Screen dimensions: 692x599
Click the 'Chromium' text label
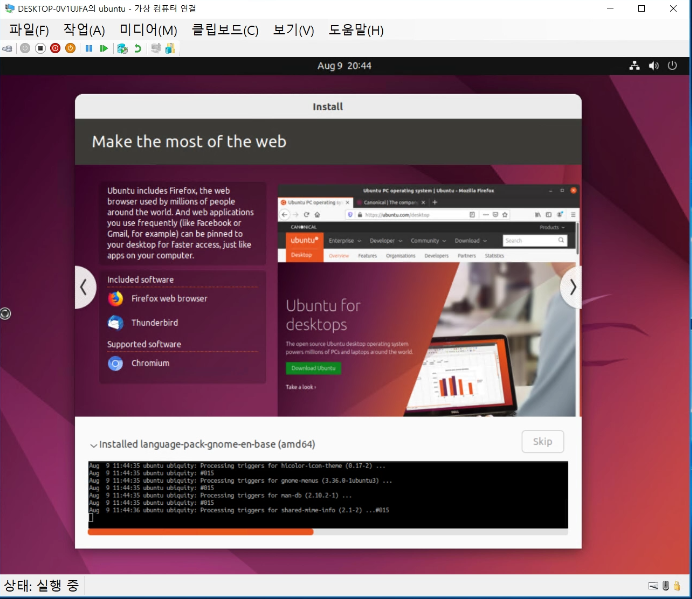(150, 363)
